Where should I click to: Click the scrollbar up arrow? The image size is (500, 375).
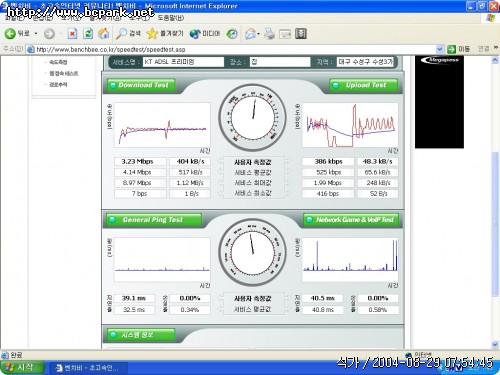[x=495, y=60]
